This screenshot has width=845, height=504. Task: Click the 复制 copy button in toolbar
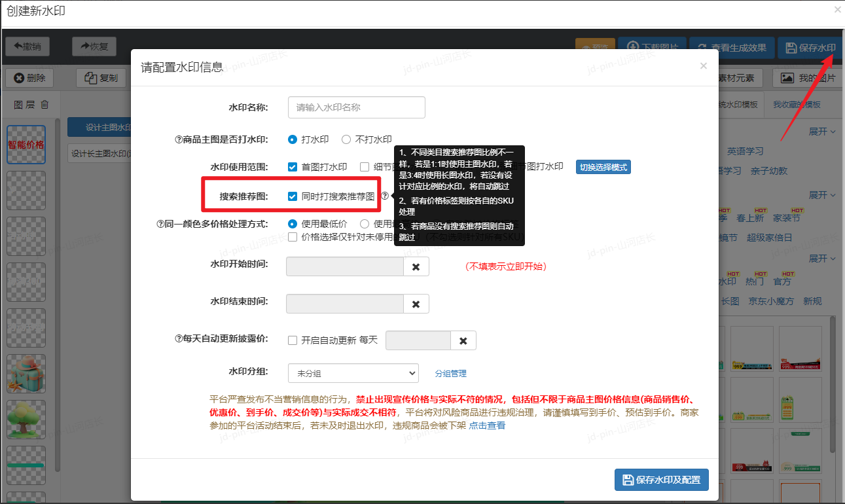point(101,78)
